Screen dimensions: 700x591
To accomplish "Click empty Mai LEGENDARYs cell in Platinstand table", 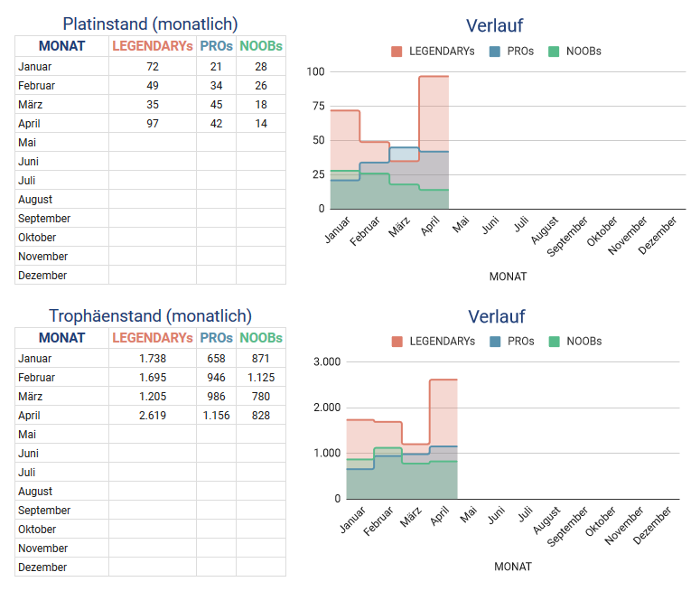I will click(x=153, y=143).
